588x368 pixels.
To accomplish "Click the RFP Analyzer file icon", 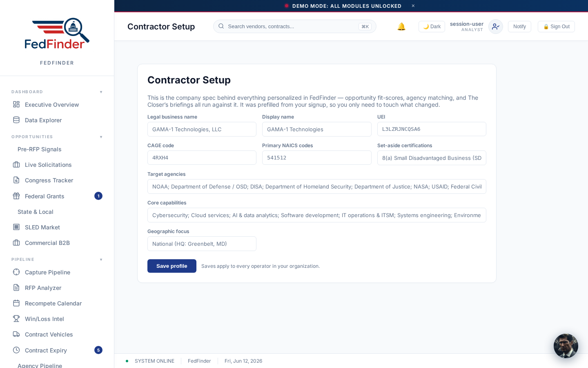I will (16, 287).
